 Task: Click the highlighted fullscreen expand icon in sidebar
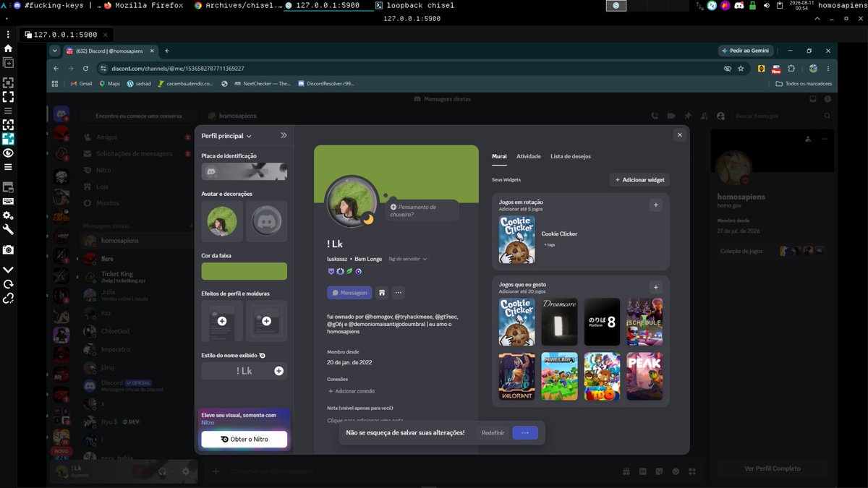[8, 139]
